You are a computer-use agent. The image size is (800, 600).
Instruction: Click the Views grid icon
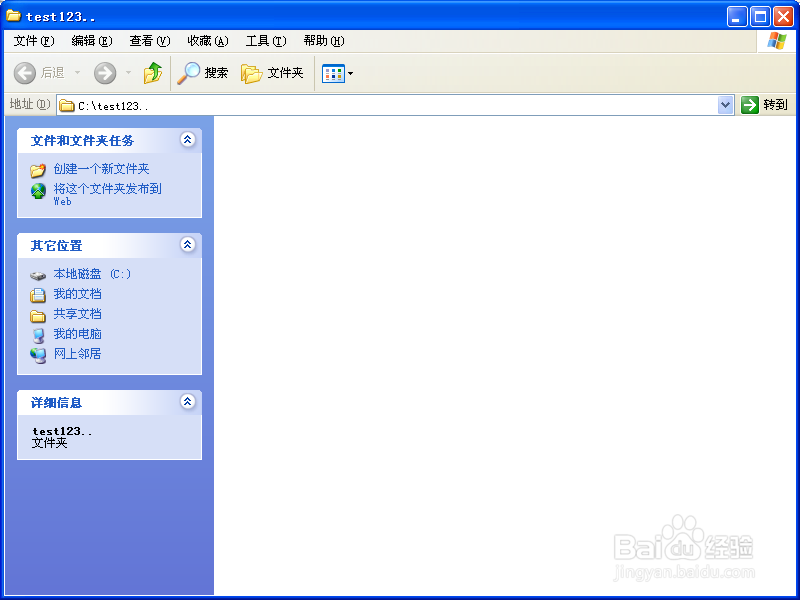coord(333,73)
